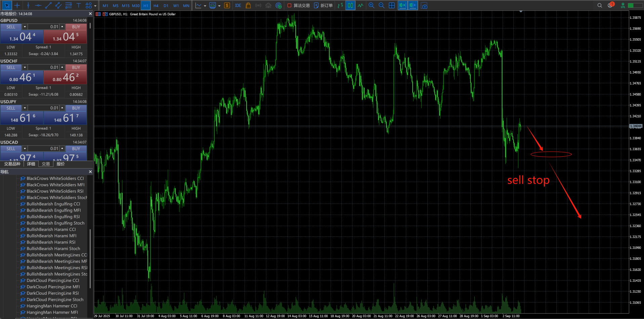Click USDJPY BUY button
Screen dimensions: 644x319
pyautogui.click(x=76, y=108)
